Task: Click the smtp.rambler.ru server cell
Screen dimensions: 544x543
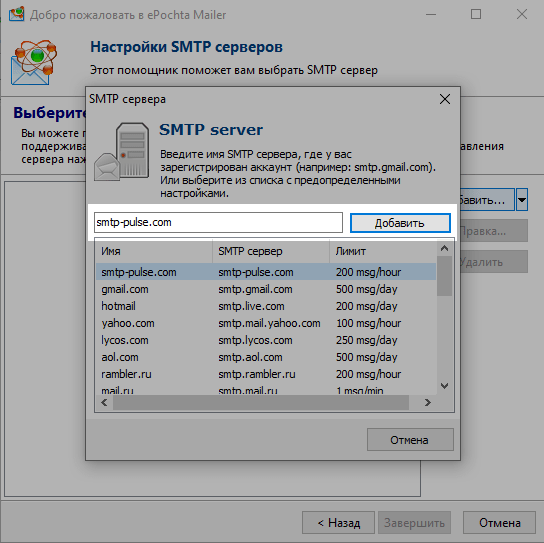Action: (257, 374)
